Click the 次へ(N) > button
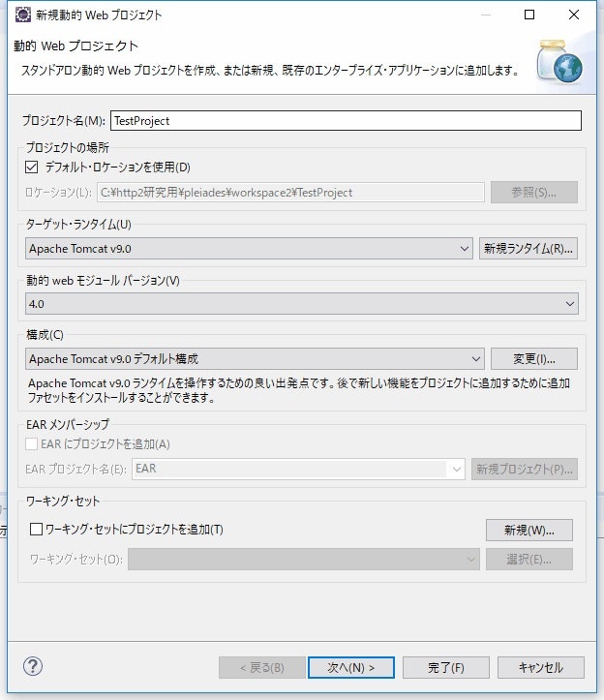Image resolution: width=604 pixels, height=700 pixels. click(x=351, y=667)
